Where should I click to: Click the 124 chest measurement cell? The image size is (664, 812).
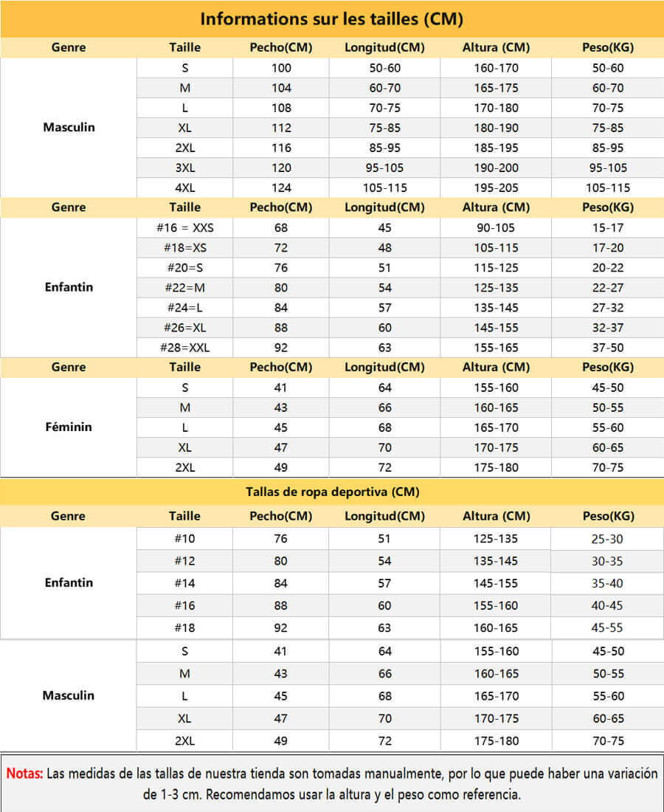[x=281, y=187]
